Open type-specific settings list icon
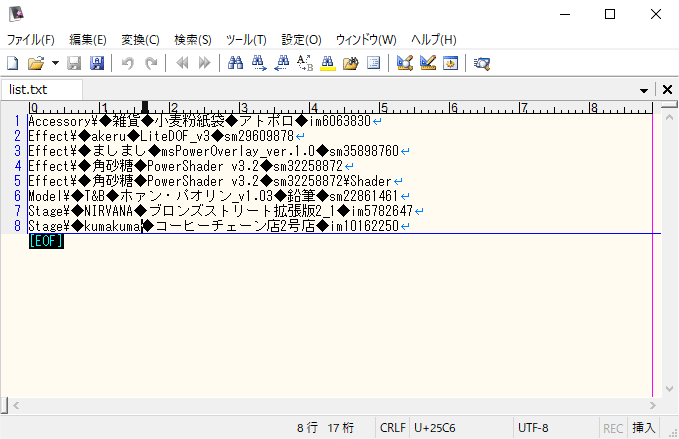This screenshot has width=679, height=439. (404, 63)
